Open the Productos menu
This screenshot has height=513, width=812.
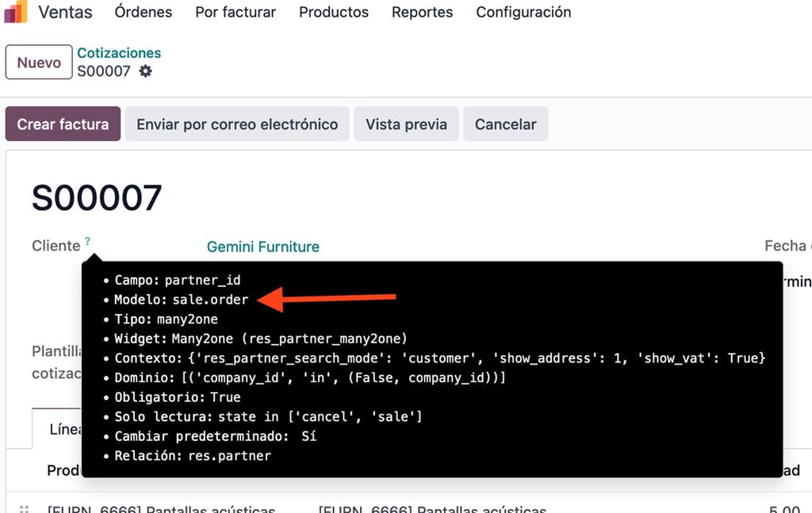coord(334,12)
